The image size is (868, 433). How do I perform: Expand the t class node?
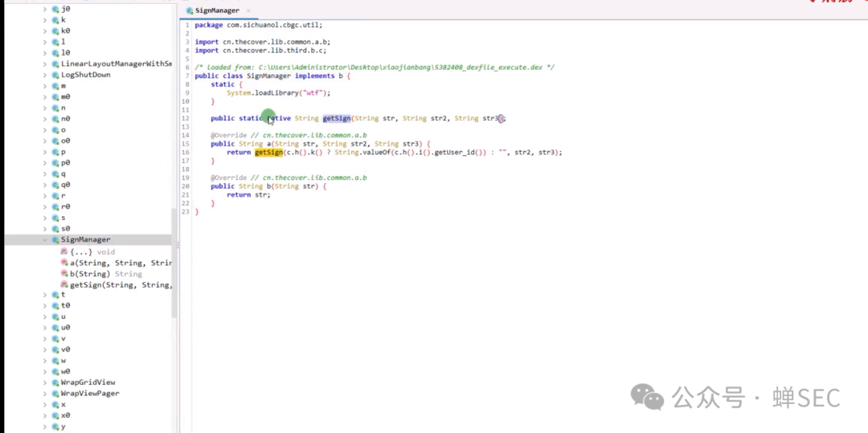pyautogui.click(x=45, y=295)
